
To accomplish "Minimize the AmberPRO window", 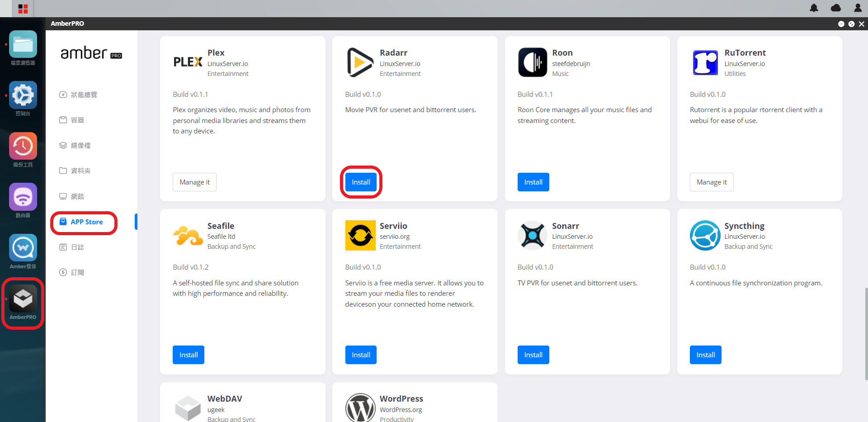I will (841, 24).
